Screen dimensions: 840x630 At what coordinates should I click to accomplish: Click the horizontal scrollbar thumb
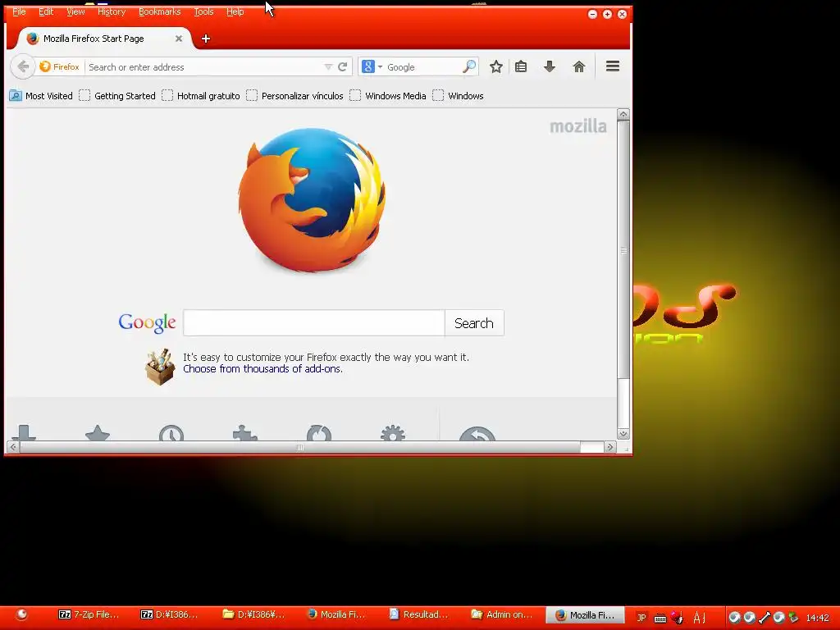pyautogui.click(x=300, y=447)
